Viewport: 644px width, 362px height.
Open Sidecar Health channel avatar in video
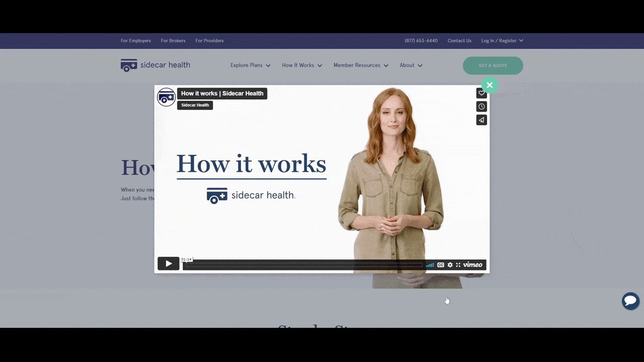click(x=166, y=97)
